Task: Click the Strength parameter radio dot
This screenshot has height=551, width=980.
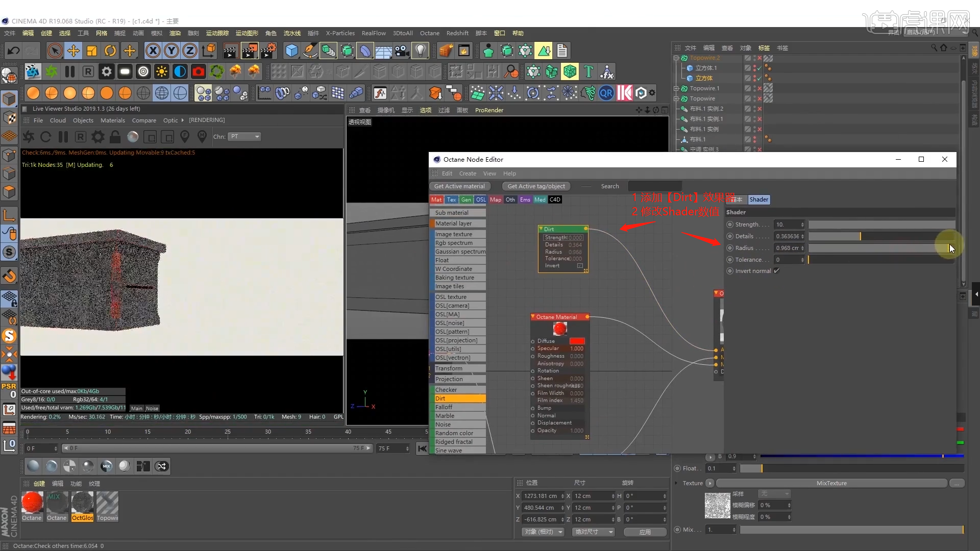Action: 730,224
